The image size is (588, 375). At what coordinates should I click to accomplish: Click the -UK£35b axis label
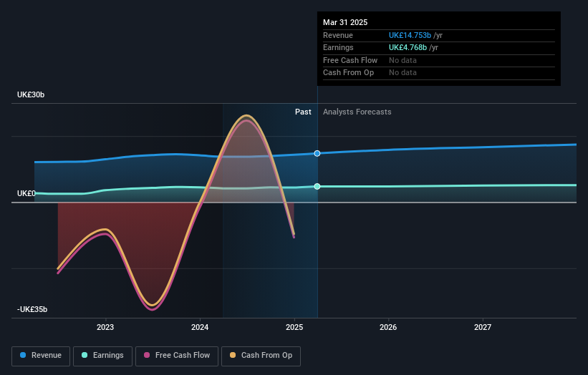point(32,309)
